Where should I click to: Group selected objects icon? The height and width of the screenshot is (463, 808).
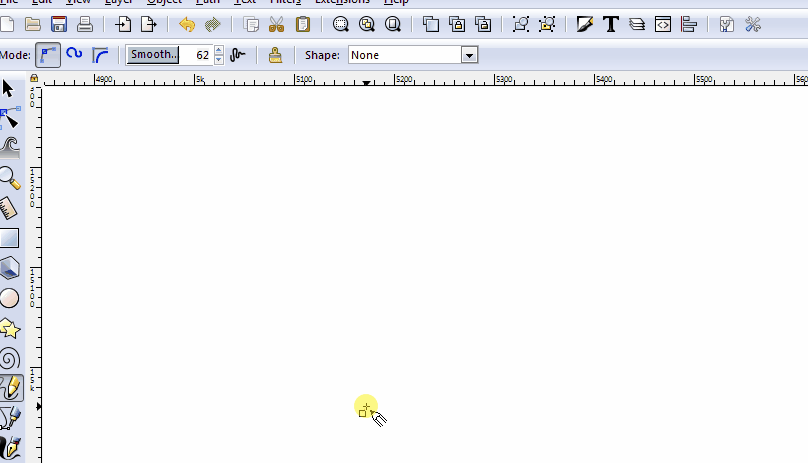click(x=521, y=24)
